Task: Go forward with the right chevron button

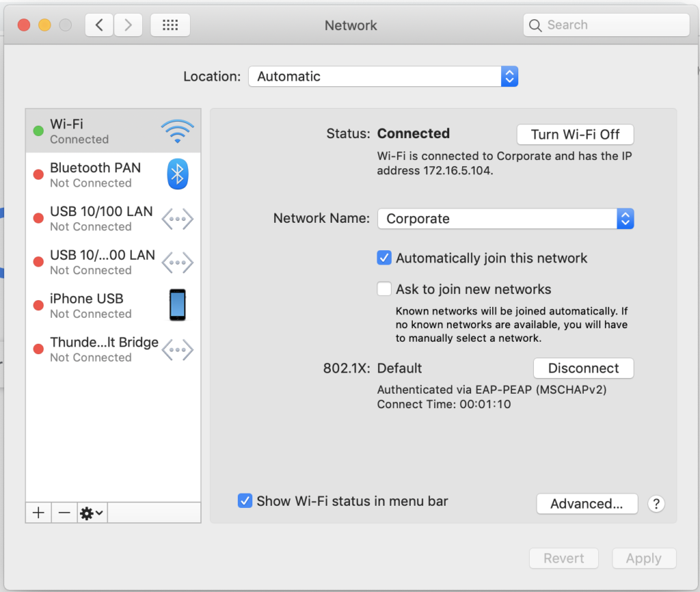Action: (128, 25)
